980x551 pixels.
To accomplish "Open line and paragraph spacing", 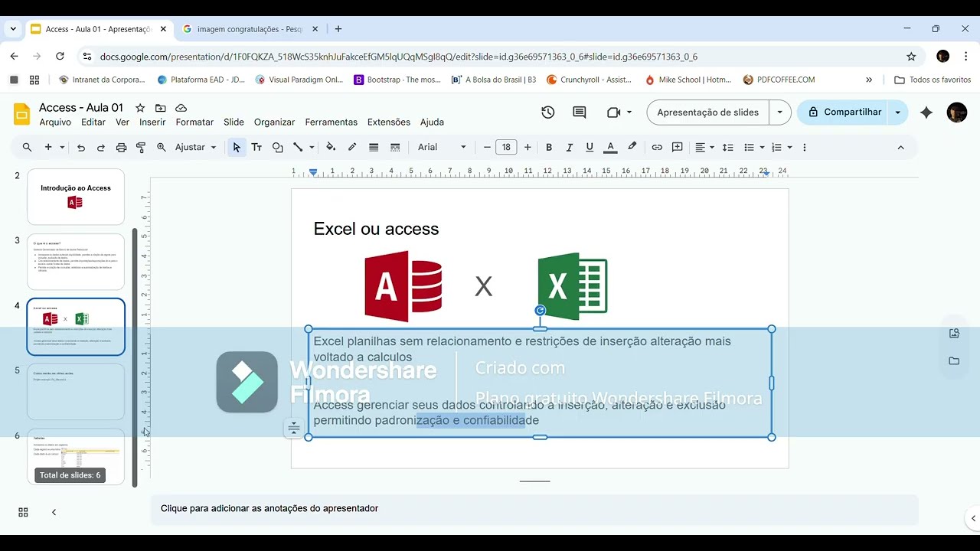I will click(x=728, y=147).
